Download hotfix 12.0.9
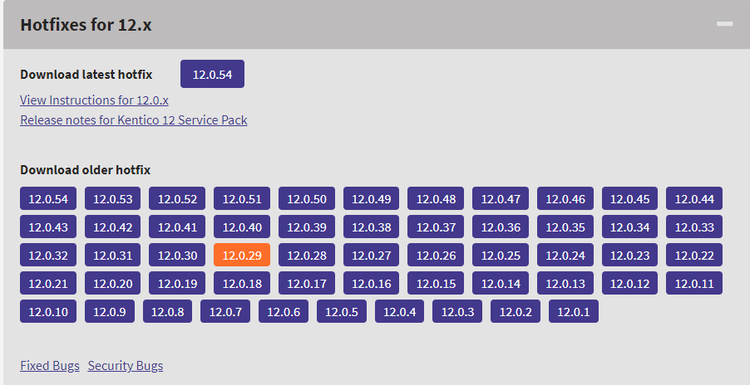 [110, 311]
